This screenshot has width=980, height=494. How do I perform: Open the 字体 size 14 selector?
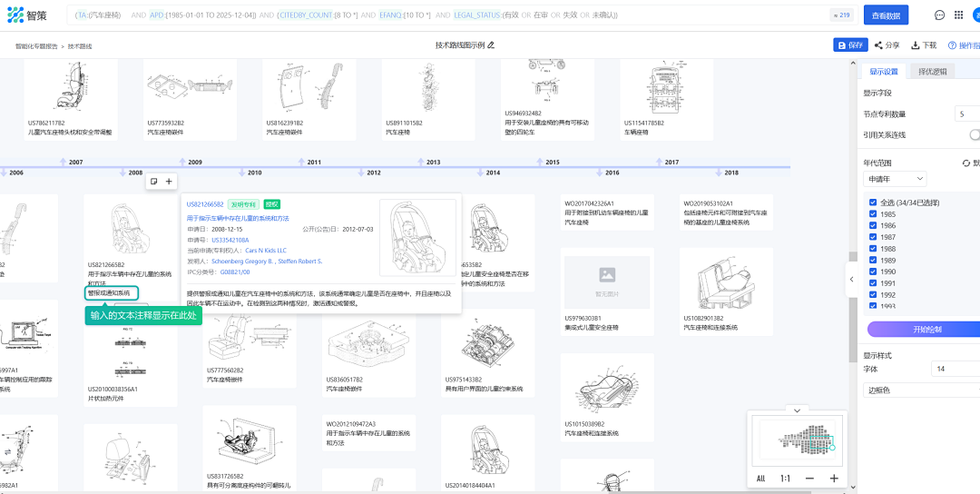coord(955,369)
